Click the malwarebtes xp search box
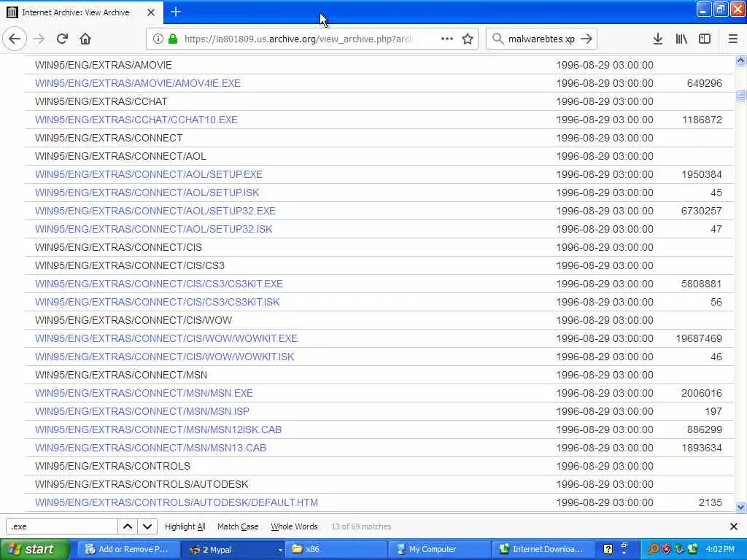This screenshot has width=747, height=560. point(541,39)
